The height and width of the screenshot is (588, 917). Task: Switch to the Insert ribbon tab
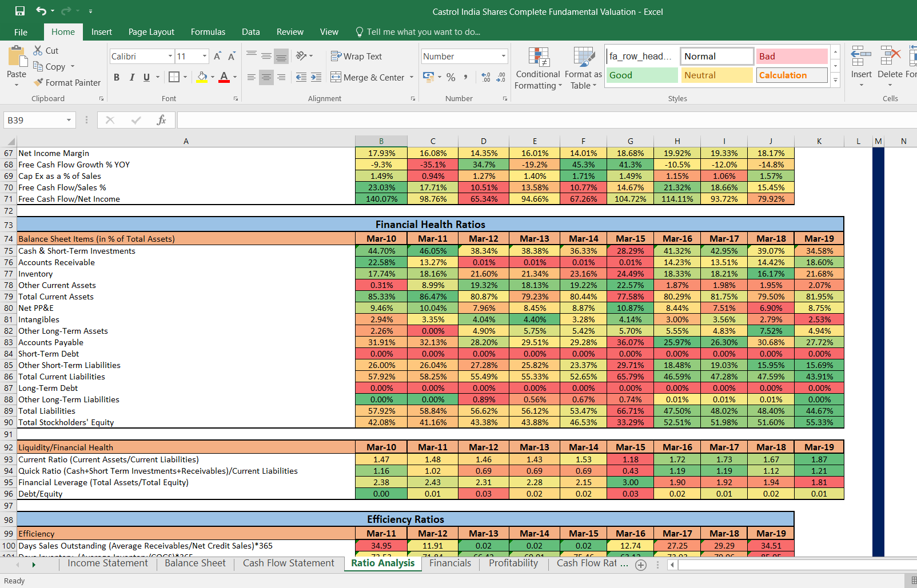102,32
